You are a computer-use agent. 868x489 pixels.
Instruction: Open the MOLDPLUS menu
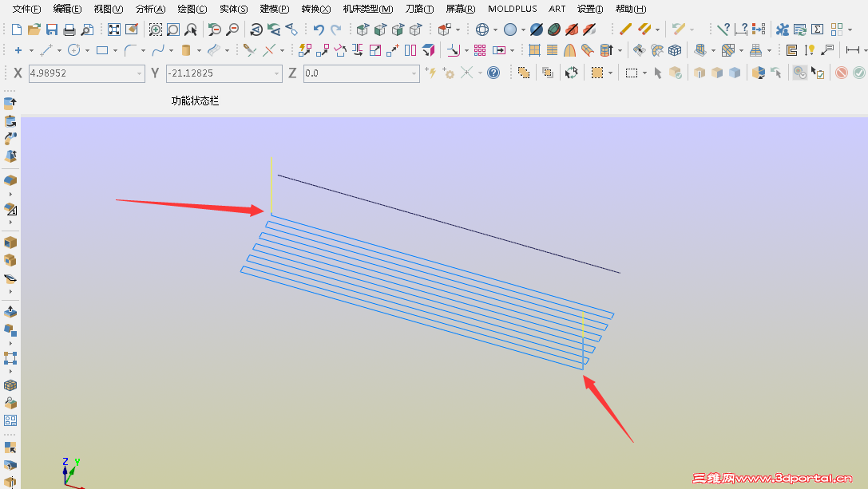coord(513,9)
